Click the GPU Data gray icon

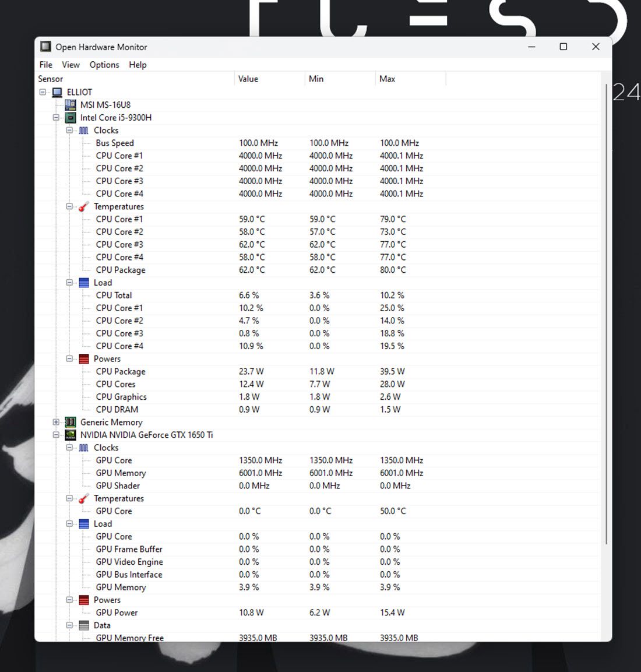pos(84,626)
